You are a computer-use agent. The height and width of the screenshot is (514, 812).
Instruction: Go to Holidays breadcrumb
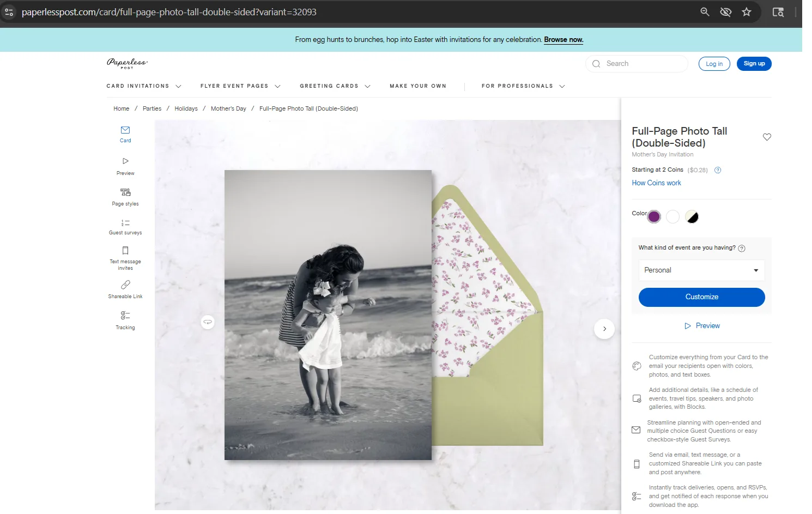point(186,108)
